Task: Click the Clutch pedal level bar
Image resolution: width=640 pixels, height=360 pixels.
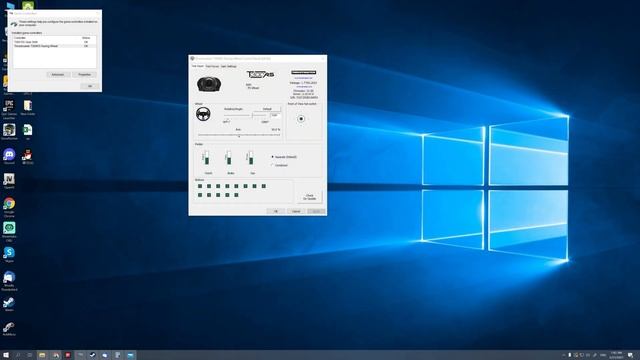Action: pyautogui.click(x=207, y=158)
